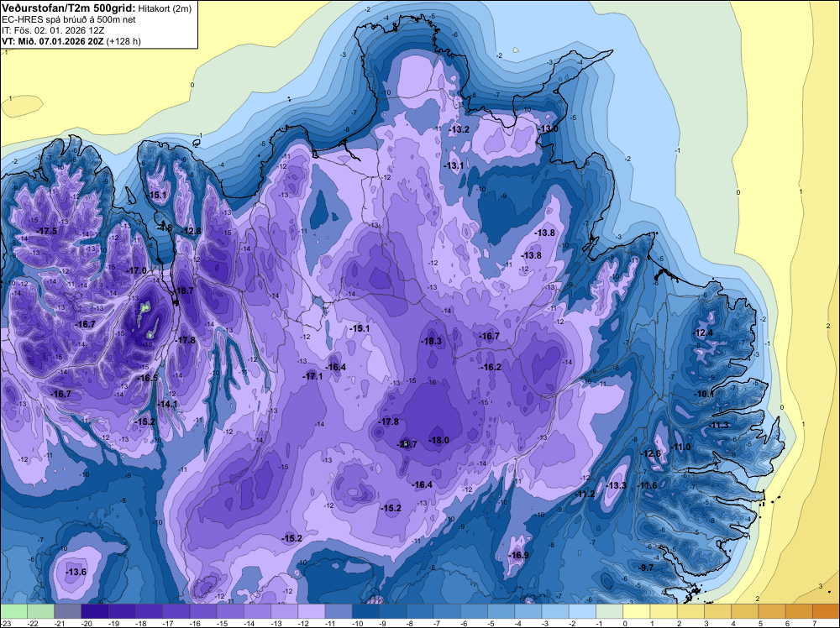The image size is (840, 628).
Task: Click the map title 'Veðurstofan/T2m 500grid'
Action: (x=68, y=8)
